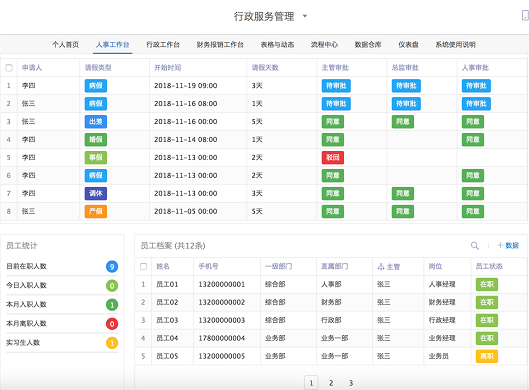The image size is (529, 390).
Task: Open 表格与动态 tab
Action: [x=277, y=45]
